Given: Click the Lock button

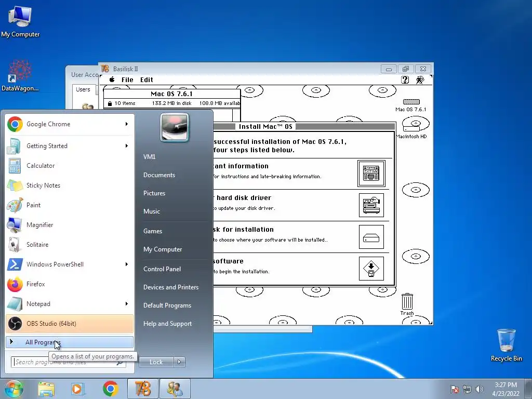Looking at the screenshot, I should click(x=156, y=362).
